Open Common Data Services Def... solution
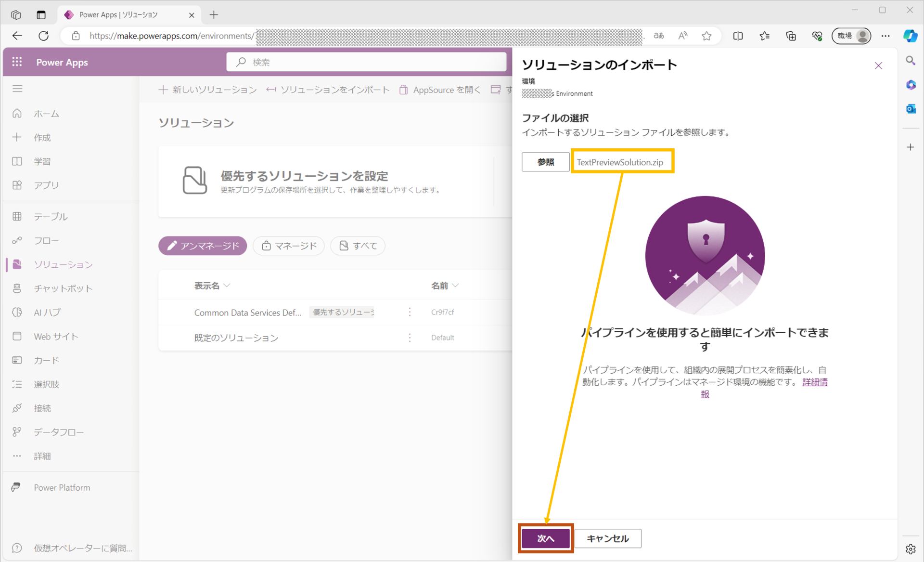 247,313
